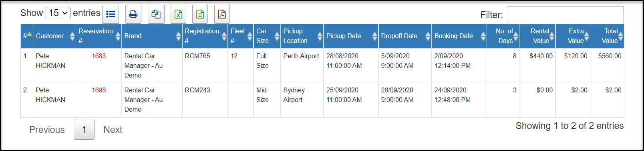Sort by Total Value column arrows
The width and height of the screenshot is (644, 151).
tap(620, 36)
